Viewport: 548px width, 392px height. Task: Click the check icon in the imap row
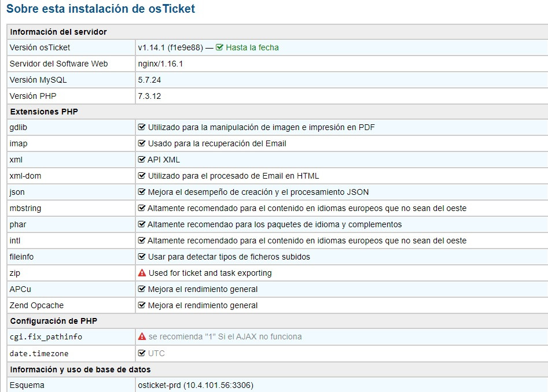coord(142,143)
